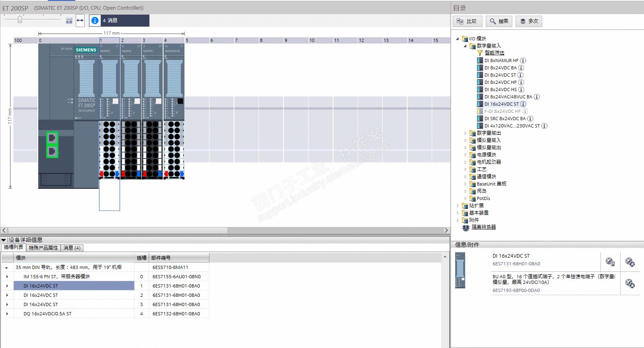
Task: Collapse the 35 mm DIN 导轨 row
Action: click(6, 267)
